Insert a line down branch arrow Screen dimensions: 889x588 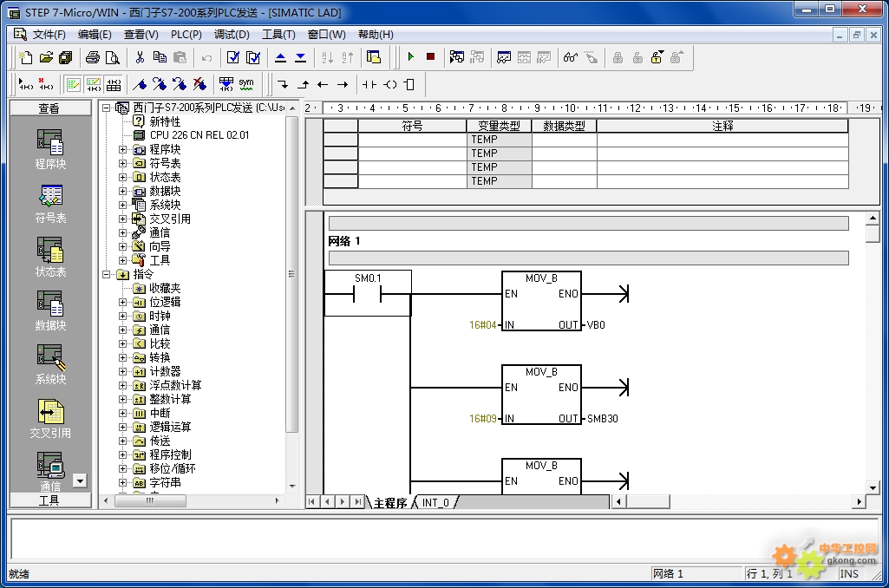(x=283, y=84)
